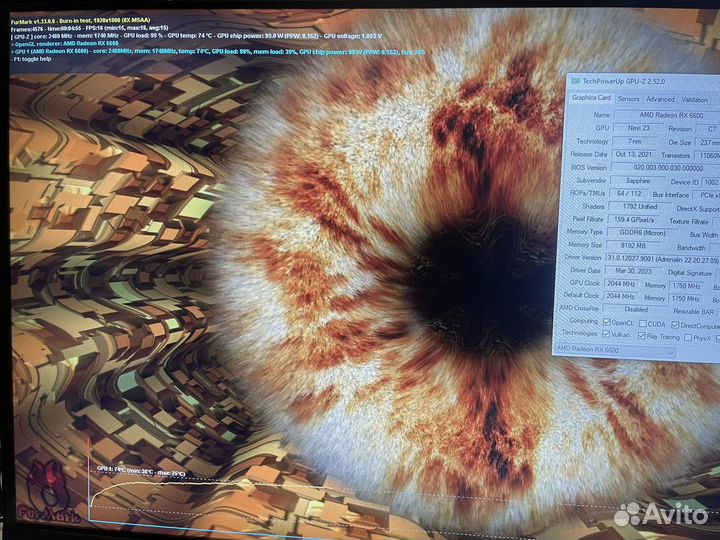Toggle the Vulkan checkbox
The width and height of the screenshot is (720, 540).
[x=607, y=336]
